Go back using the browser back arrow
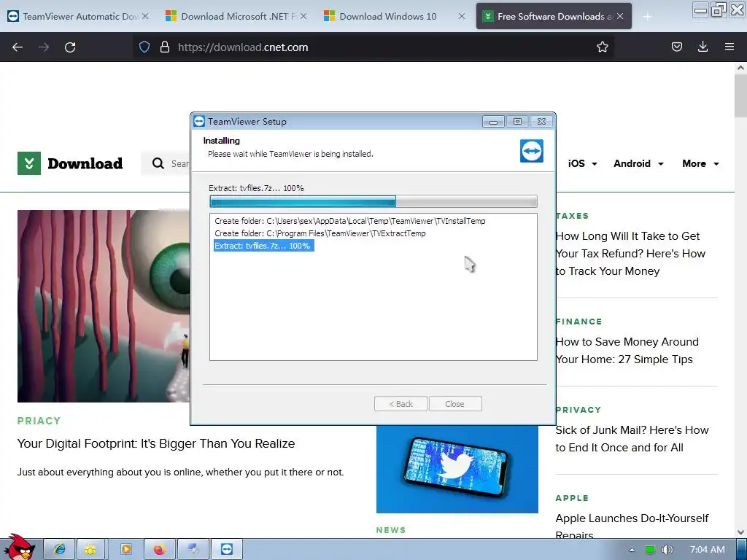This screenshot has height=560, width=747. 18,47
